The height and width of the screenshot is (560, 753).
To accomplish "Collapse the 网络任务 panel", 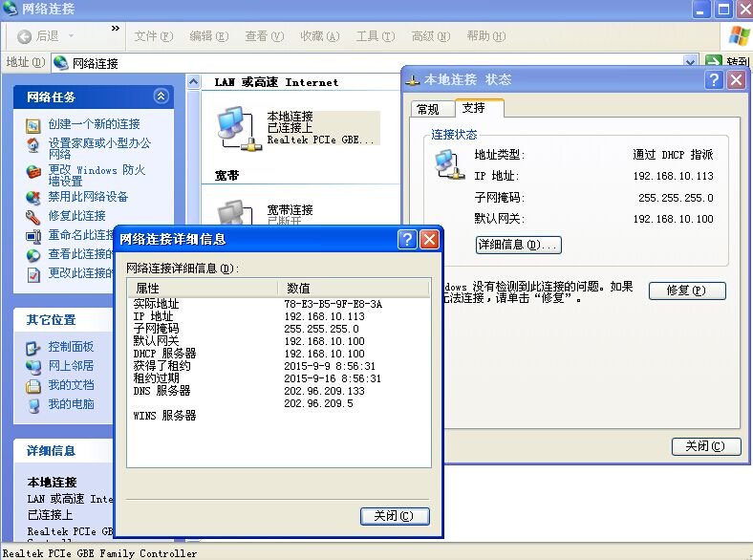I will pyautogui.click(x=161, y=97).
